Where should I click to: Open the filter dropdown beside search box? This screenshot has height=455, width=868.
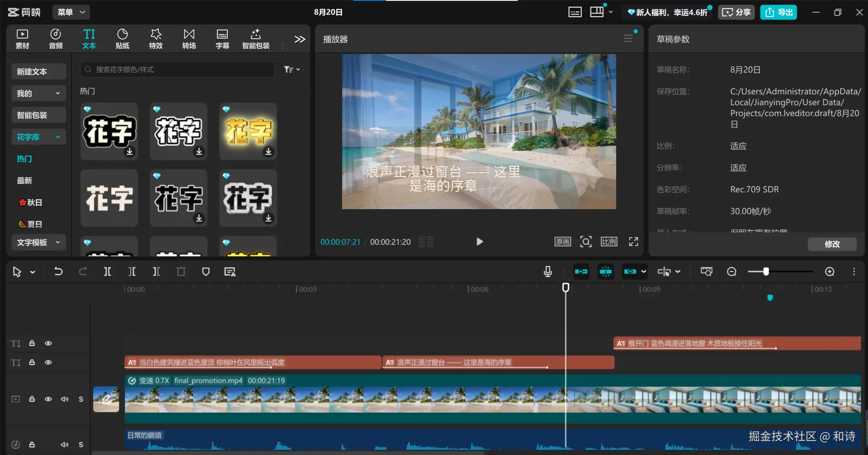(x=292, y=69)
